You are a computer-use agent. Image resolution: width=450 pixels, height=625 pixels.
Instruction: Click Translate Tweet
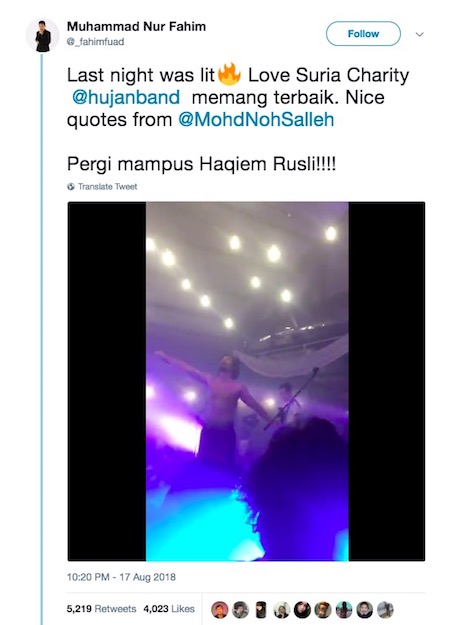pos(107,187)
